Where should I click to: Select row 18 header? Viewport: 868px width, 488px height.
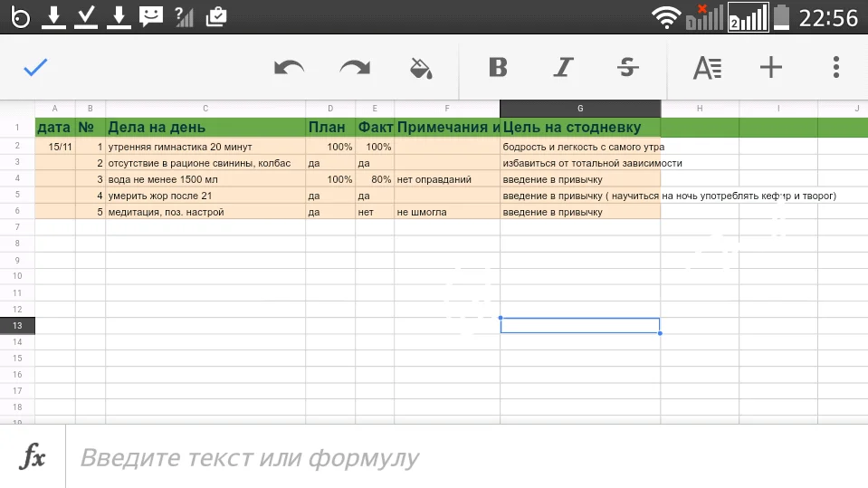(17, 407)
